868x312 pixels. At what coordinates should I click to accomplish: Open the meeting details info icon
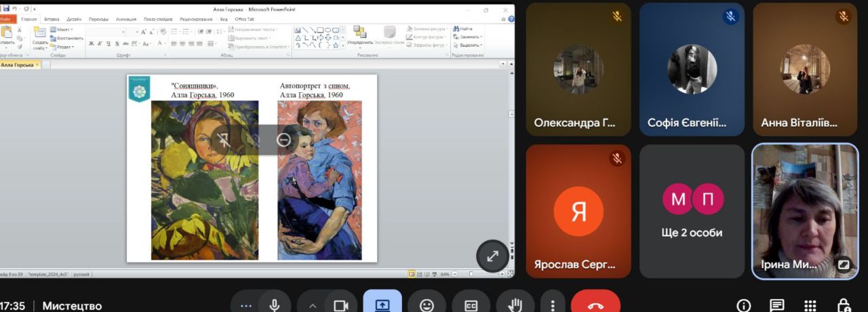coord(744,305)
